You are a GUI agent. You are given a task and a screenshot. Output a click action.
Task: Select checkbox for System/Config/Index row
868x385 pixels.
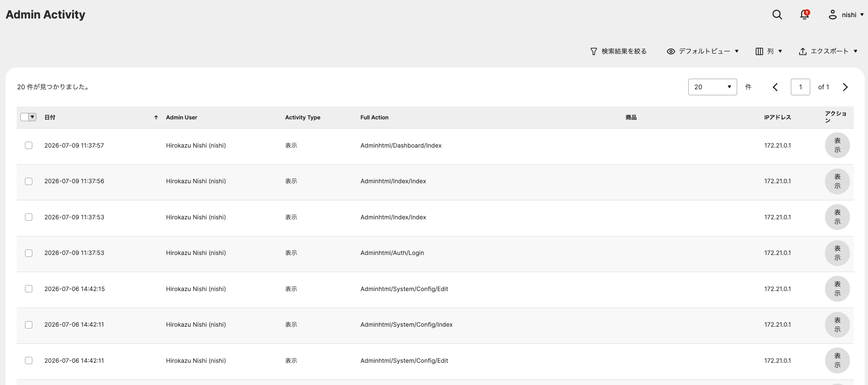[x=29, y=325]
